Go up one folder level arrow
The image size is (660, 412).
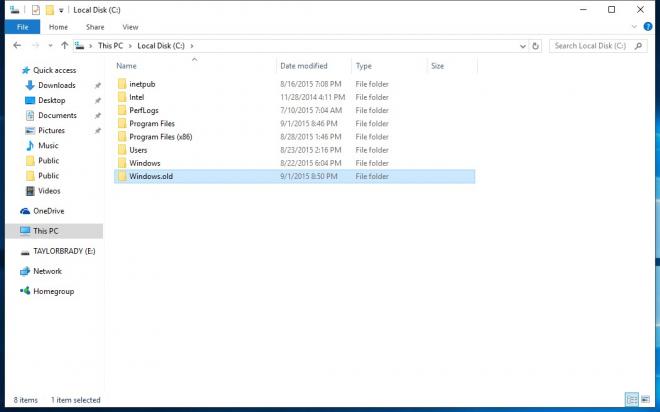pyautogui.click(x=64, y=45)
